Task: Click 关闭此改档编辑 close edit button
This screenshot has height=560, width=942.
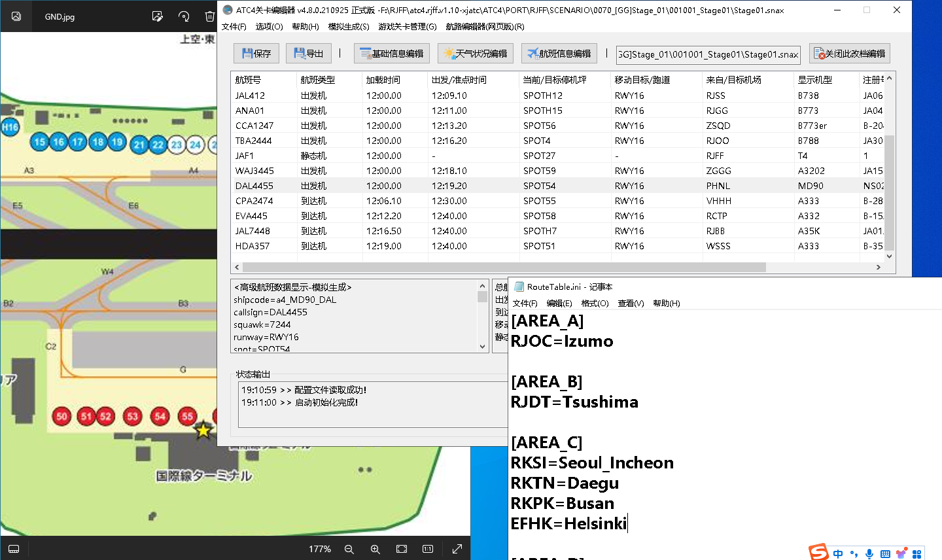Action: coord(850,54)
